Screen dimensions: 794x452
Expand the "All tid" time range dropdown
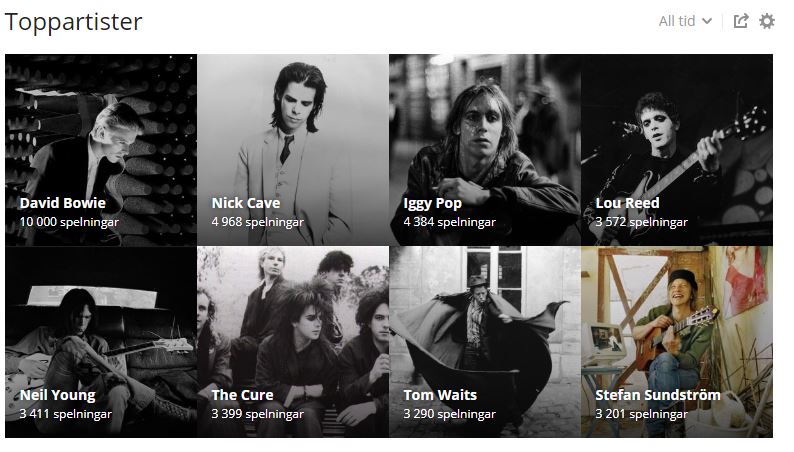685,21
